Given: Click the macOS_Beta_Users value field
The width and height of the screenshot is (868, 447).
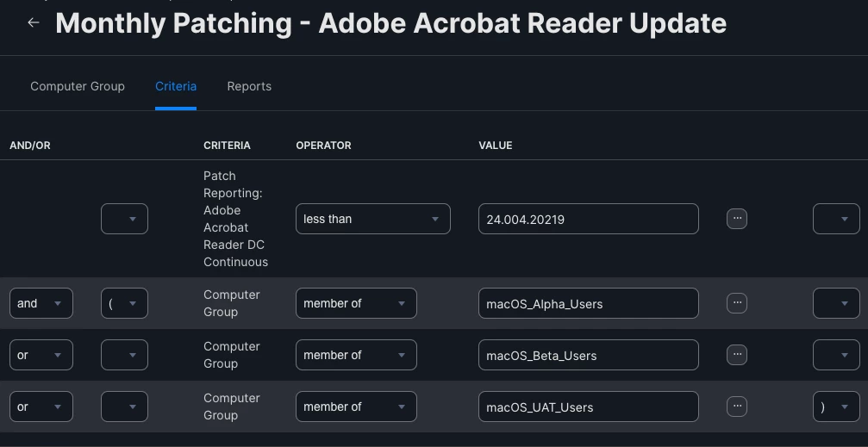Looking at the screenshot, I should click(x=589, y=355).
